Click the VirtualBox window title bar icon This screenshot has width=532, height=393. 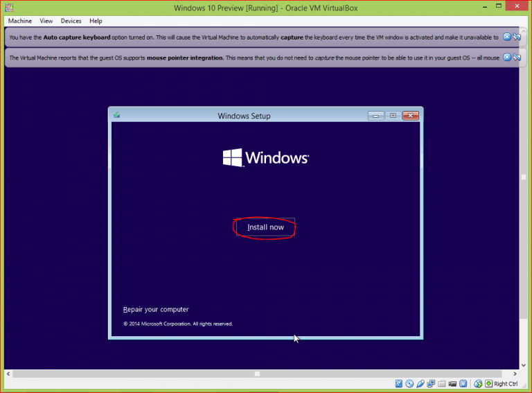click(10, 7)
